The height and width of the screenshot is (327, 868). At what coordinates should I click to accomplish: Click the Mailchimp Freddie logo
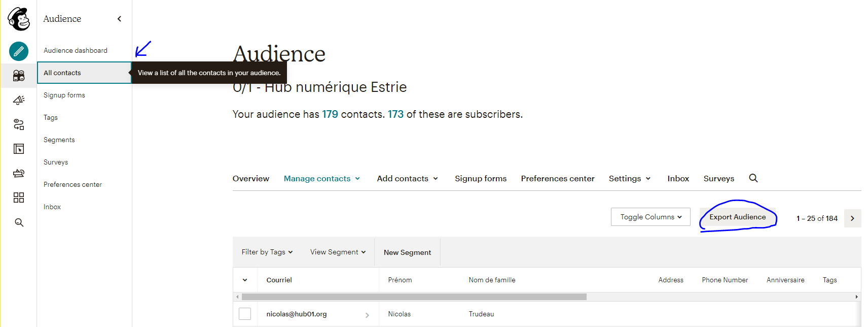(x=19, y=19)
